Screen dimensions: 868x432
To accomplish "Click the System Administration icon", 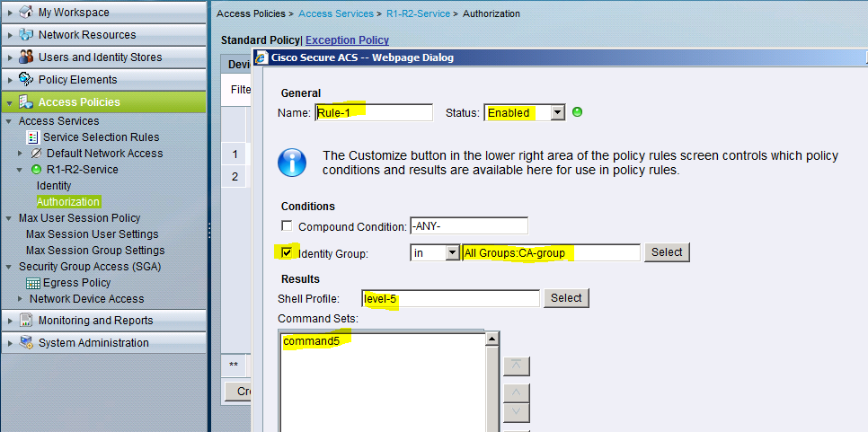I will (x=26, y=343).
